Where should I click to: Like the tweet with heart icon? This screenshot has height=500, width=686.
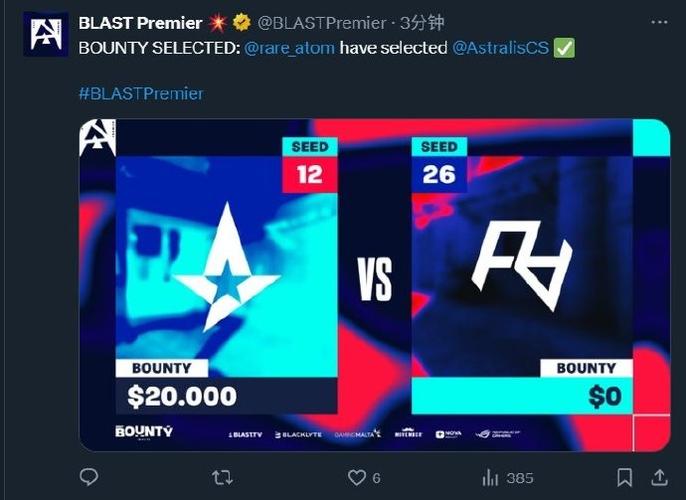coord(357,478)
